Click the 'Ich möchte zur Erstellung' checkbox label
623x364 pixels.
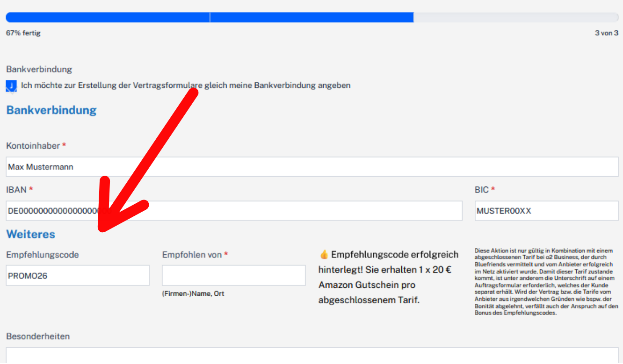pyautogui.click(x=185, y=86)
